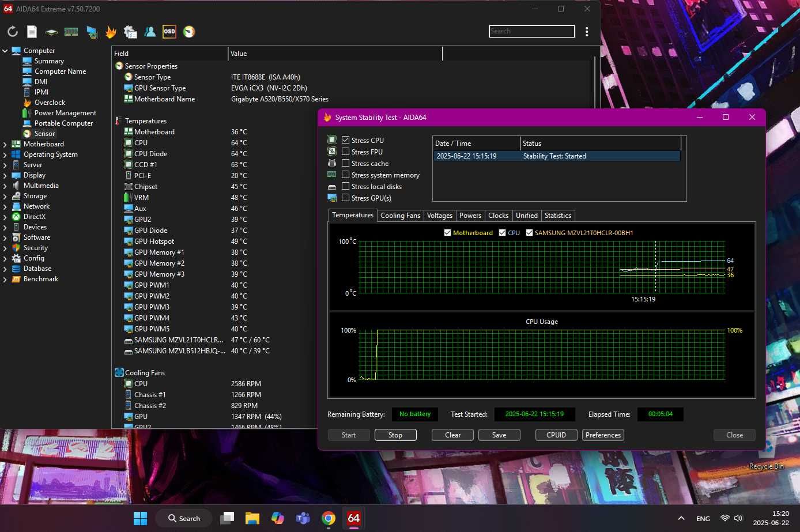Select Sensor in the Computer tree

44,134
